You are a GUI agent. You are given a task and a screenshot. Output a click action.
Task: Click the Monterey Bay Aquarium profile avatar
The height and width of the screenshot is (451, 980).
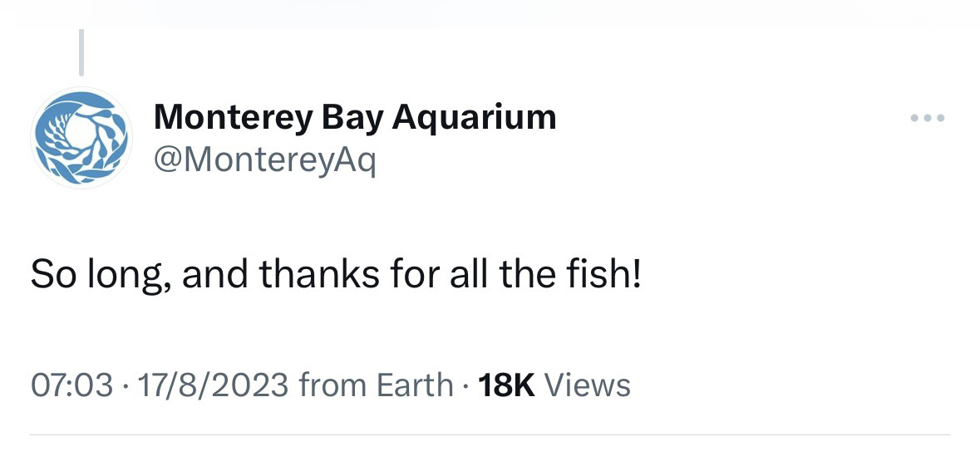(81, 137)
